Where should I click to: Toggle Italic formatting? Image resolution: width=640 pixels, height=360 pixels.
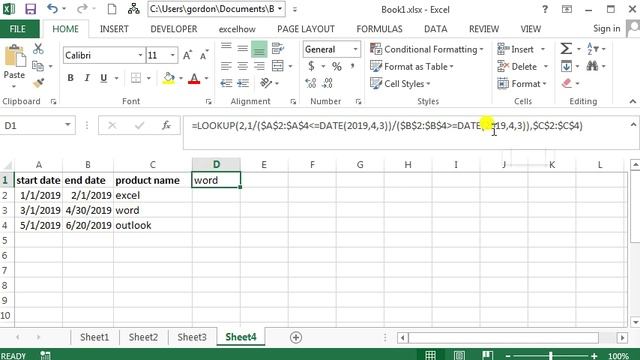click(87, 78)
